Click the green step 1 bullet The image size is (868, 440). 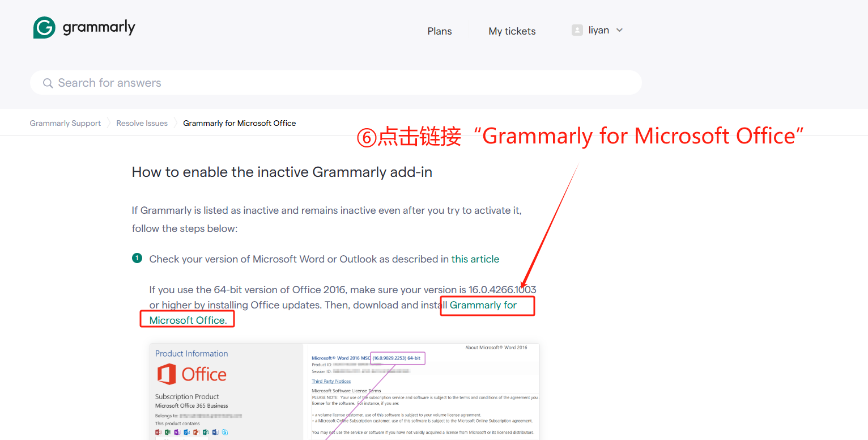137,259
